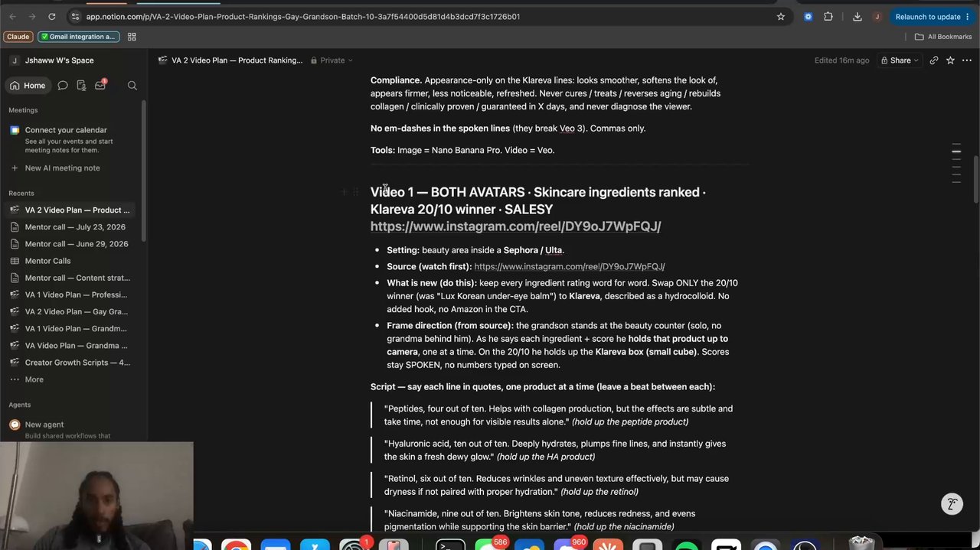The height and width of the screenshot is (550, 980).
Task: Open VA 1 Video Plan — Professi... page
Action: pyautogui.click(x=75, y=295)
